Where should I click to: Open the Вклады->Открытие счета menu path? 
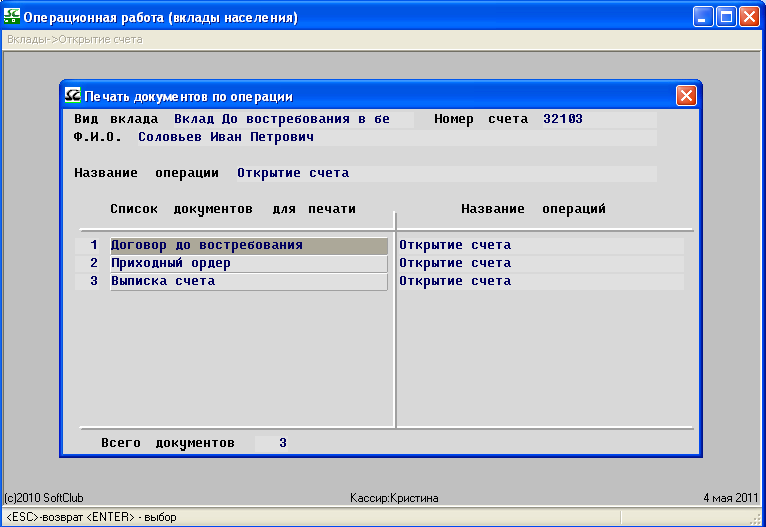[x=75, y=40]
